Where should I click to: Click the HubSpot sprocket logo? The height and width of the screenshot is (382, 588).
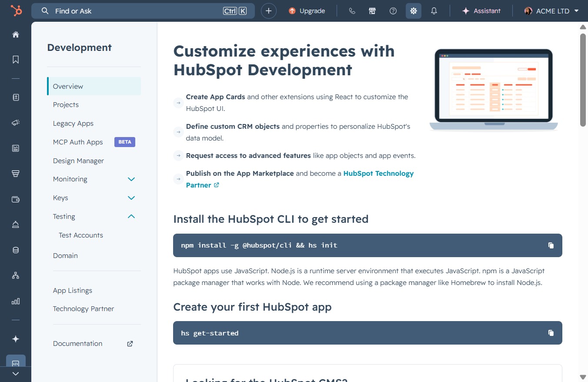(16, 11)
